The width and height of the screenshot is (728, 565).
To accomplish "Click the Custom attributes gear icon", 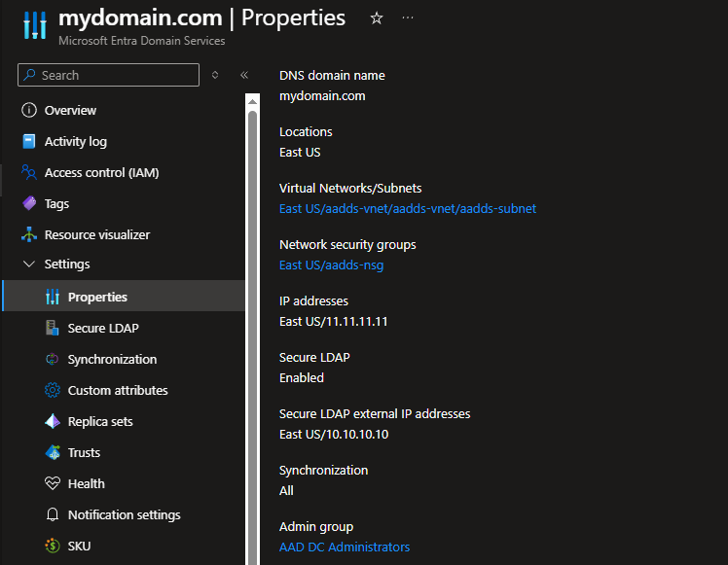I will (x=53, y=391).
